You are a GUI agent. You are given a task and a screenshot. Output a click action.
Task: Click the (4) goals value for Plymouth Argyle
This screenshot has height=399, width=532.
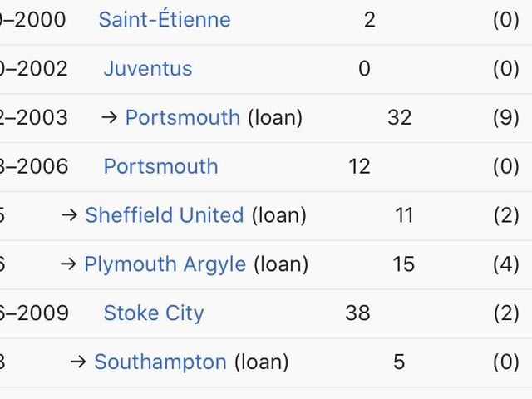[506, 264]
